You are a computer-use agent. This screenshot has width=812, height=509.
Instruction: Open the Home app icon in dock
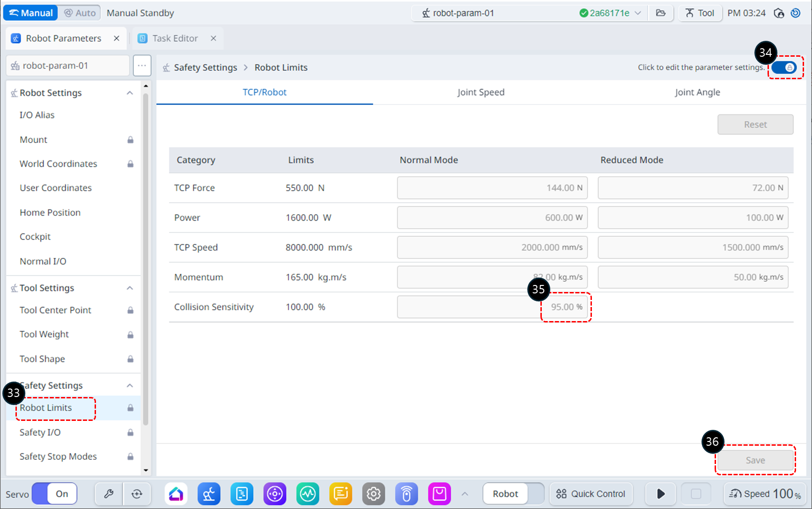tap(176, 494)
